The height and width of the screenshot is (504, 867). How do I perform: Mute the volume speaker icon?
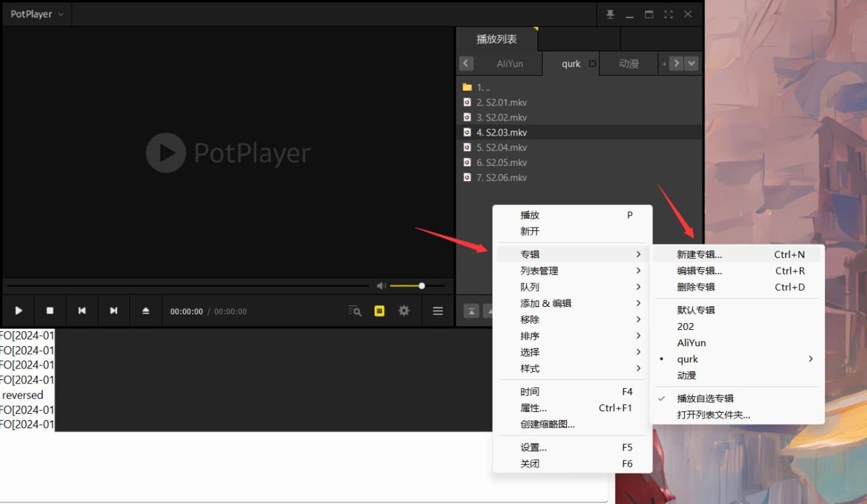(x=381, y=286)
